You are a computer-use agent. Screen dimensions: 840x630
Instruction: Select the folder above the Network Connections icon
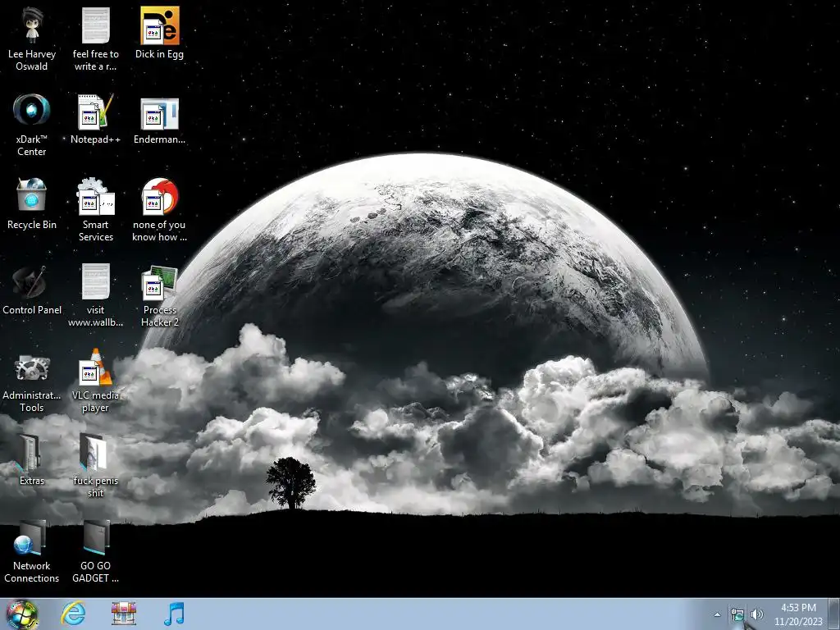click(x=32, y=459)
